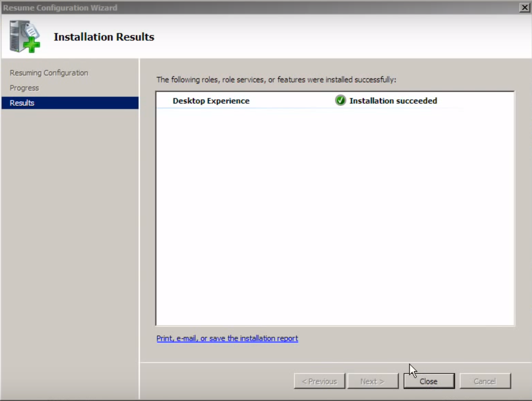Click the green success checkmark icon

tap(340, 101)
